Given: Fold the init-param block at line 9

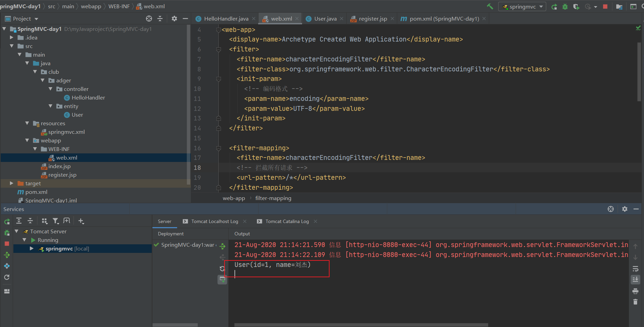Looking at the screenshot, I should pyautogui.click(x=218, y=79).
